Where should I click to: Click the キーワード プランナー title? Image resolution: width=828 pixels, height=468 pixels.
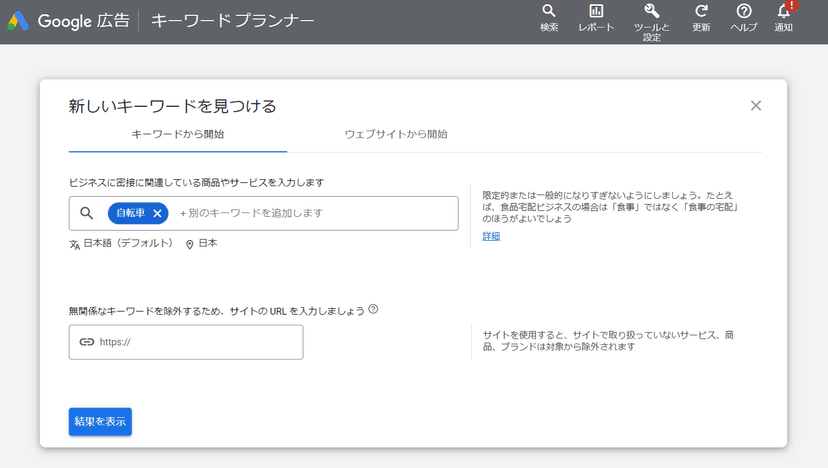232,21
